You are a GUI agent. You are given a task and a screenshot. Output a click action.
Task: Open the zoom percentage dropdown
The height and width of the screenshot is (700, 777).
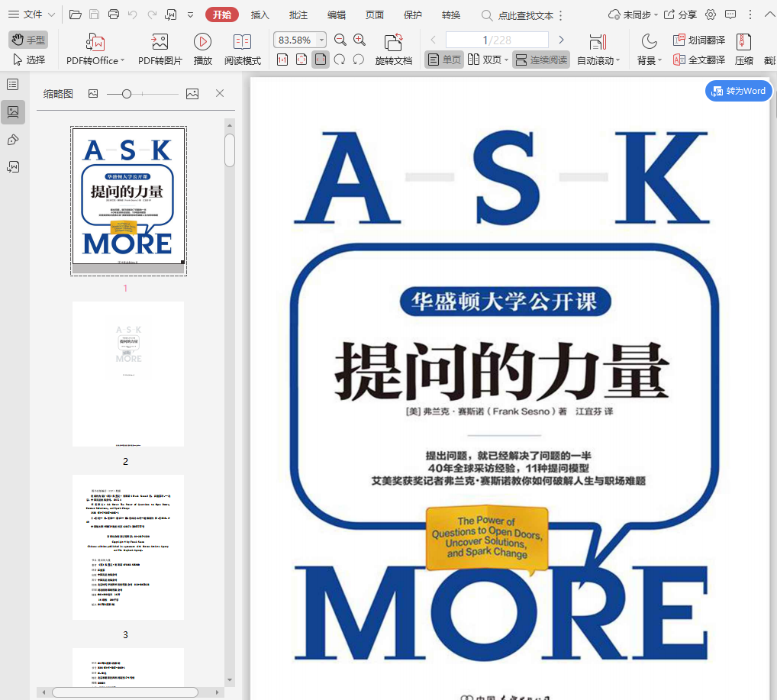click(x=322, y=40)
